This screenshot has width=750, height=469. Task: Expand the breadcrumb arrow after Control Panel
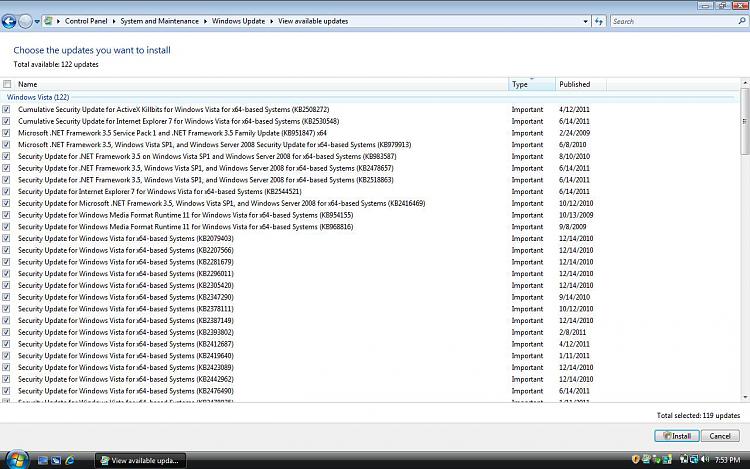[114, 21]
